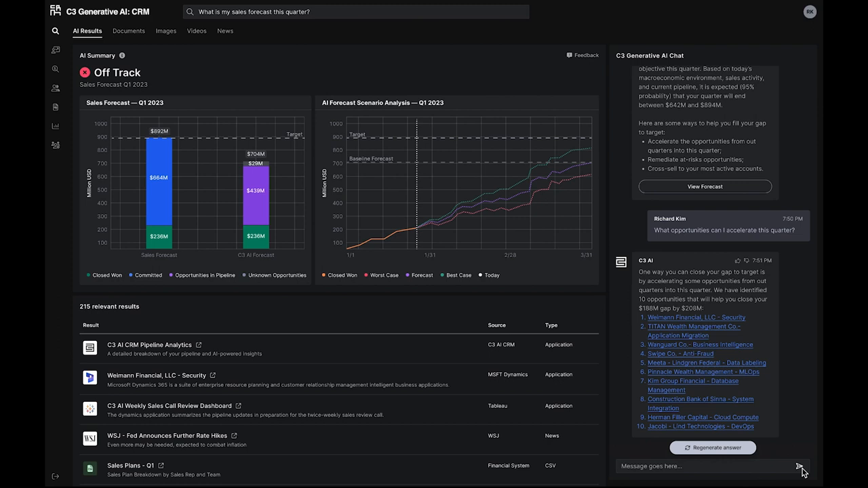Send the chat message with arrow icon
Screen dimensions: 868x488
coord(800,466)
